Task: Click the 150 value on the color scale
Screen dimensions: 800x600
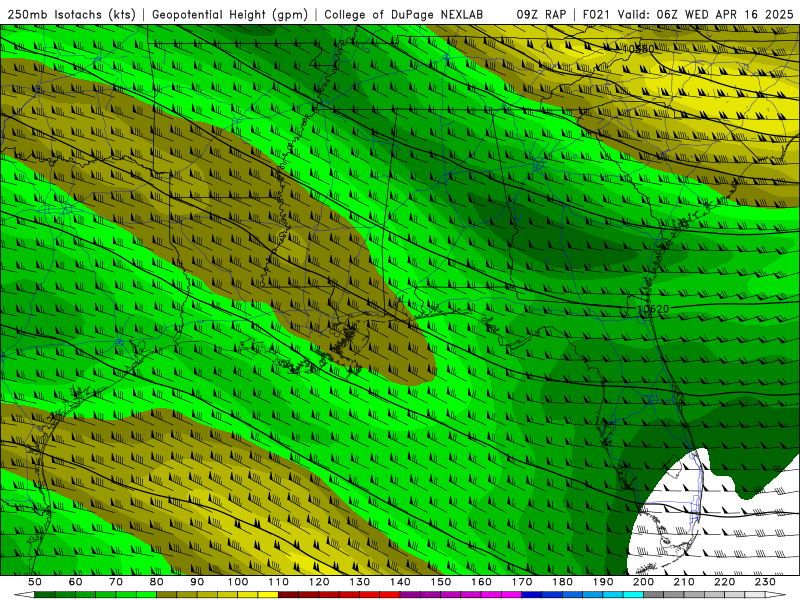Action: point(441,582)
